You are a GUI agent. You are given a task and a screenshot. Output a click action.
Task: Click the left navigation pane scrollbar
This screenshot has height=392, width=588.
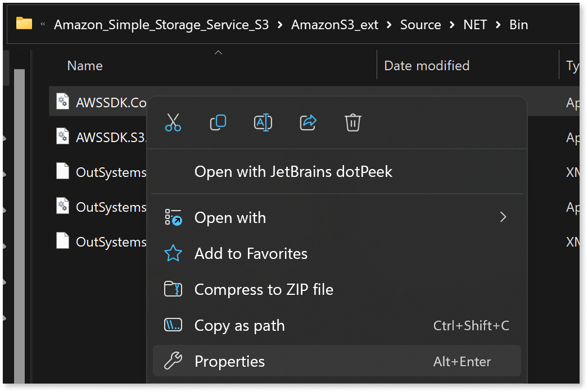[x=19, y=225]
